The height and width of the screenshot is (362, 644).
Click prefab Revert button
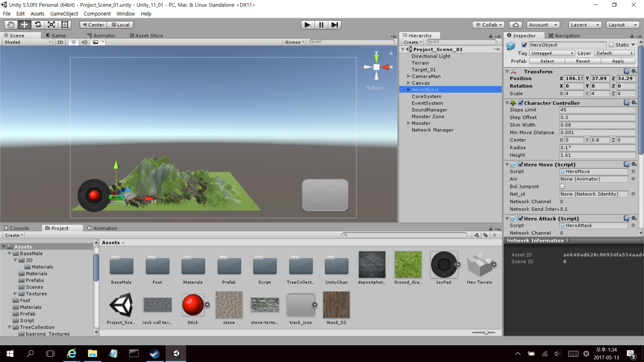(x=583, y=61)
